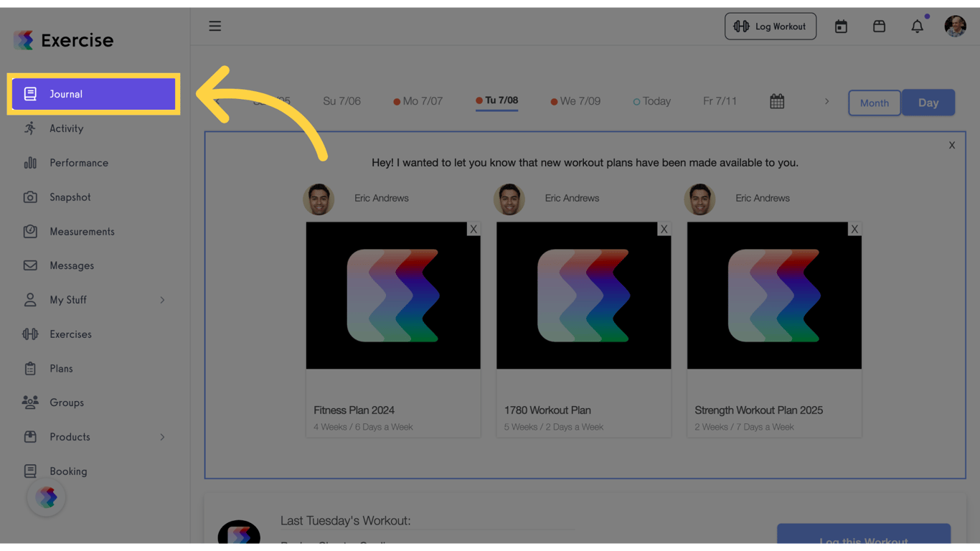This screenshot has width=980, height=551.
Task: Click the Log Workout button
Action: click(771, 26)
